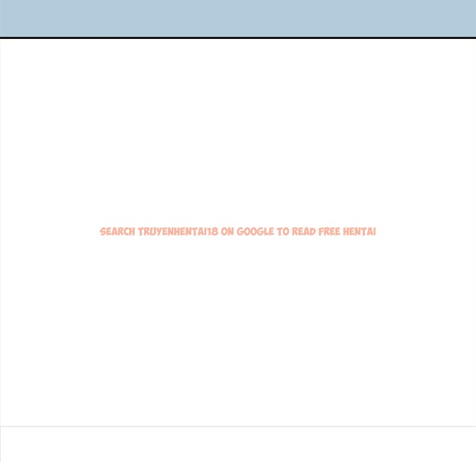Click the center of the blue header band
The height and width of the screenshot is (462, 476).
pyautogui.click(x=238, y=18)
